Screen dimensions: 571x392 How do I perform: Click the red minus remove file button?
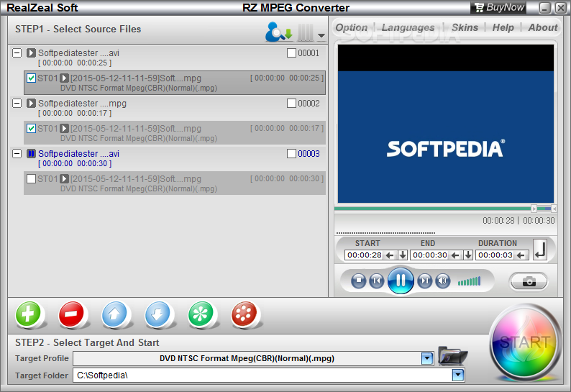coord(71,314)
